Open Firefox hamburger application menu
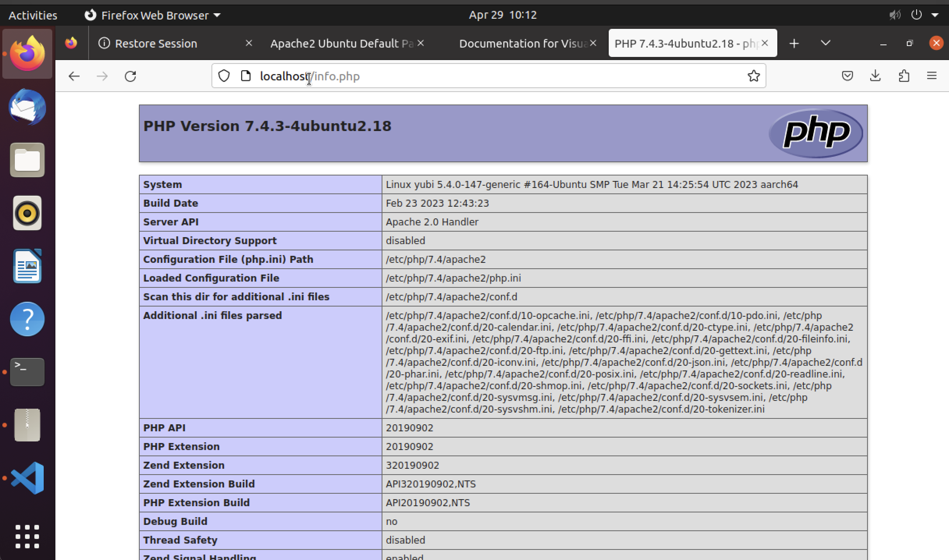 (x=932, y=76)
